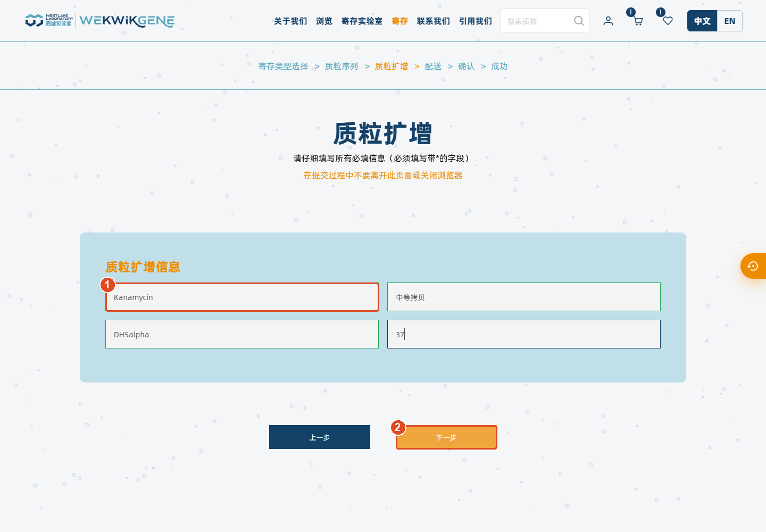This screenshot has height=532, width=766.
Task: Open the shopping cart icon
Action: (638, 21)
